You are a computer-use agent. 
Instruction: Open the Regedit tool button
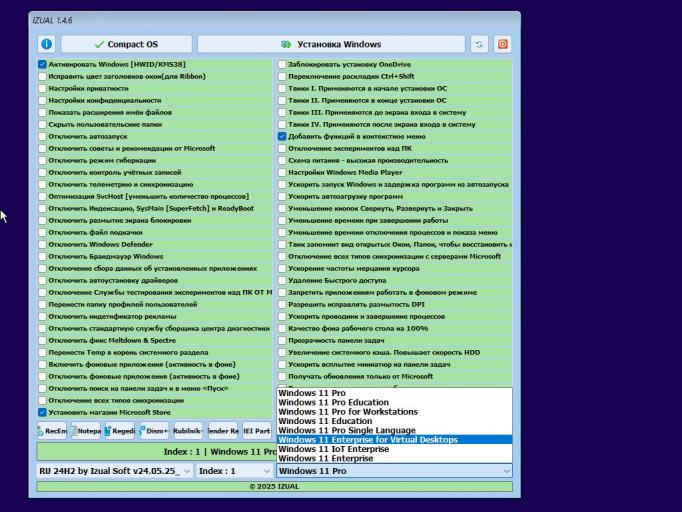tap(120, 431)
